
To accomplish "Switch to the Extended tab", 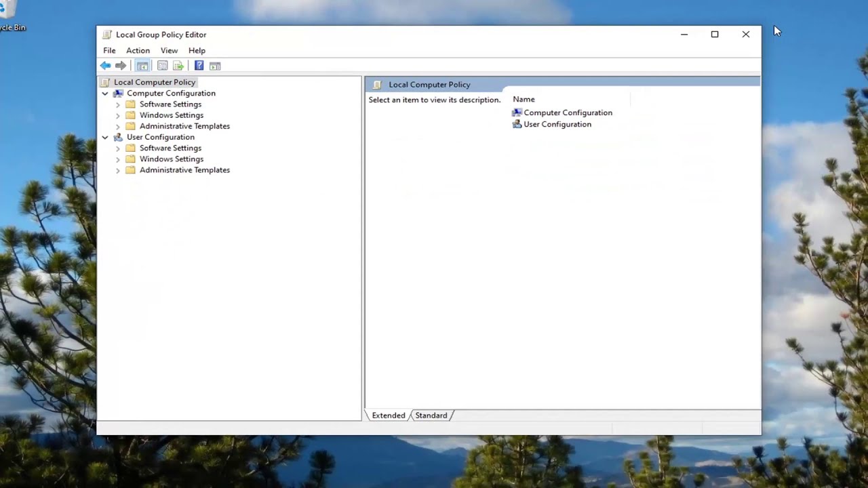I will (388, 415).
